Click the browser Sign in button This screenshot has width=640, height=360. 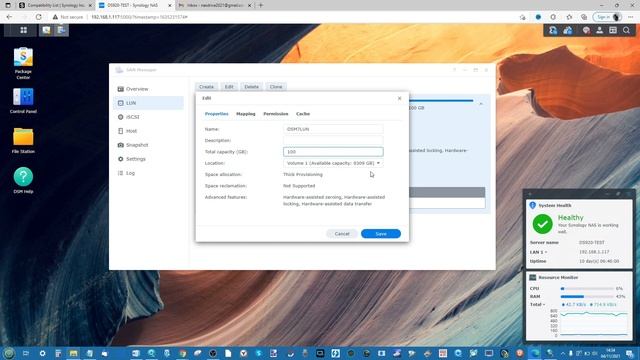pos(608,17)
